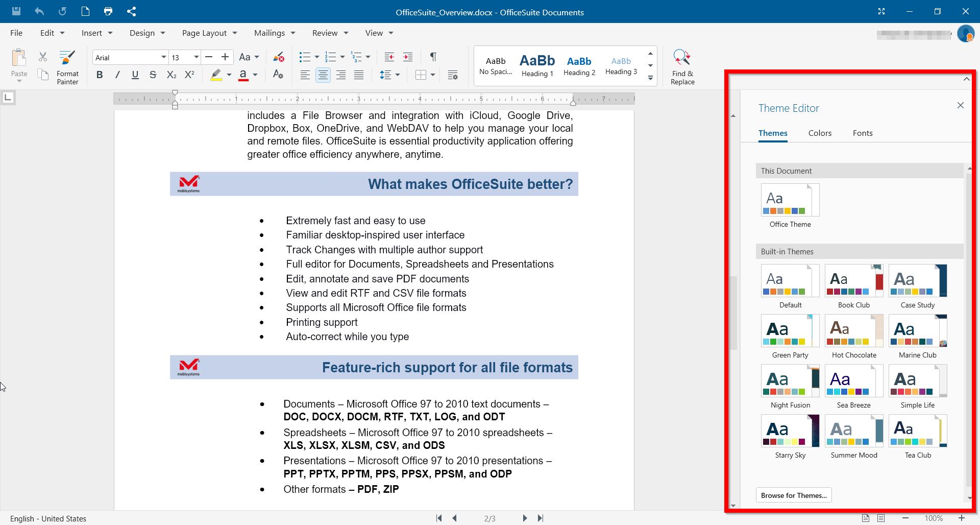Toggle show formatting marks pilcrow
This screenshot has width=980, height=525.
pyautogui.click(x=433, y=57)
